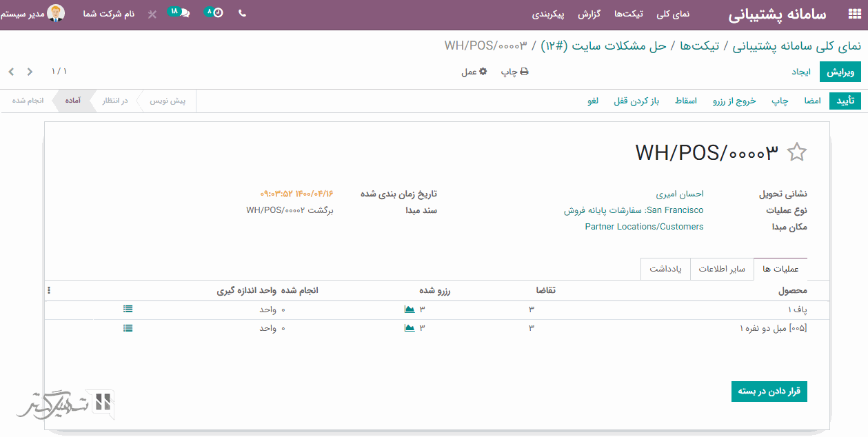Mark the transfer as favorite with the star
868x437 pixels.
(796, 152)
